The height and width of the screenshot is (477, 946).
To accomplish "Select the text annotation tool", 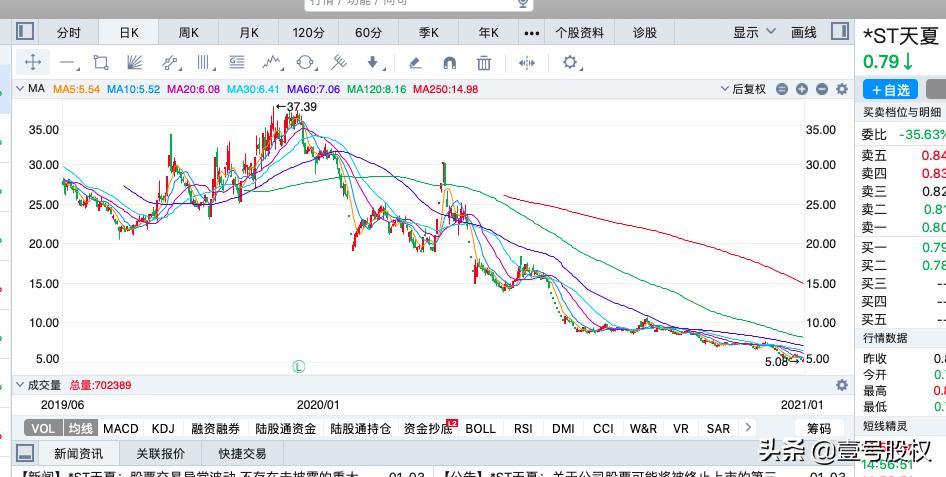I will (237, 62).
